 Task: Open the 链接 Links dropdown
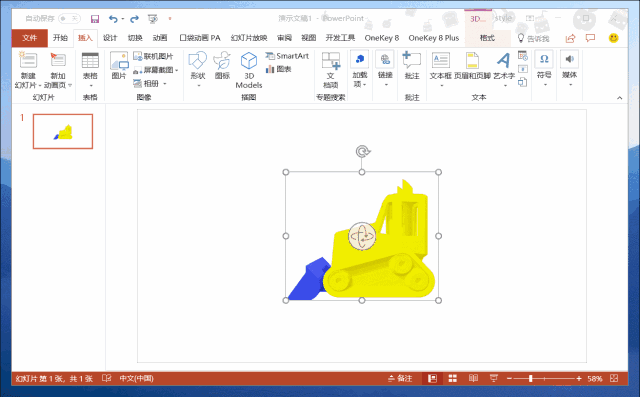point(385,69)
